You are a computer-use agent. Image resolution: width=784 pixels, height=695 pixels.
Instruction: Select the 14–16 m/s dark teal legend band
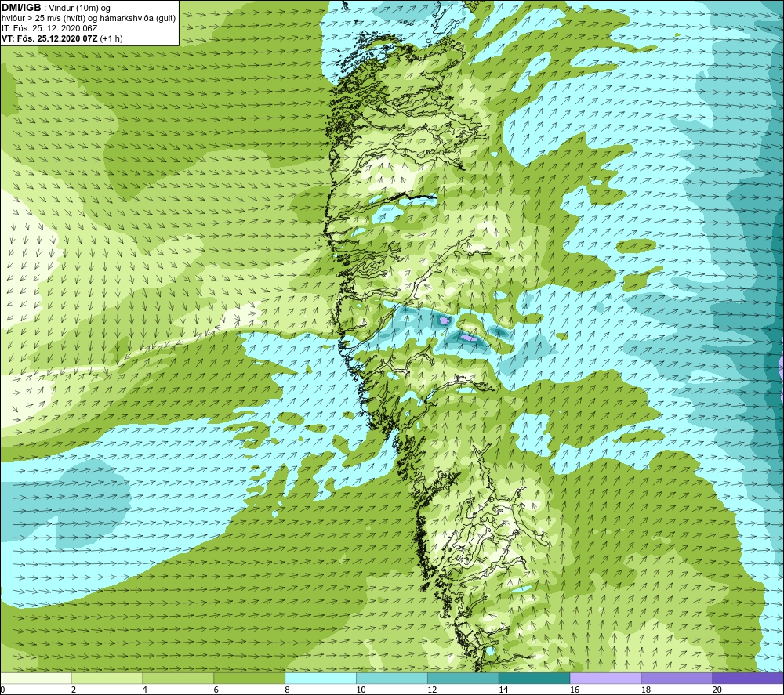coord(535,678)
